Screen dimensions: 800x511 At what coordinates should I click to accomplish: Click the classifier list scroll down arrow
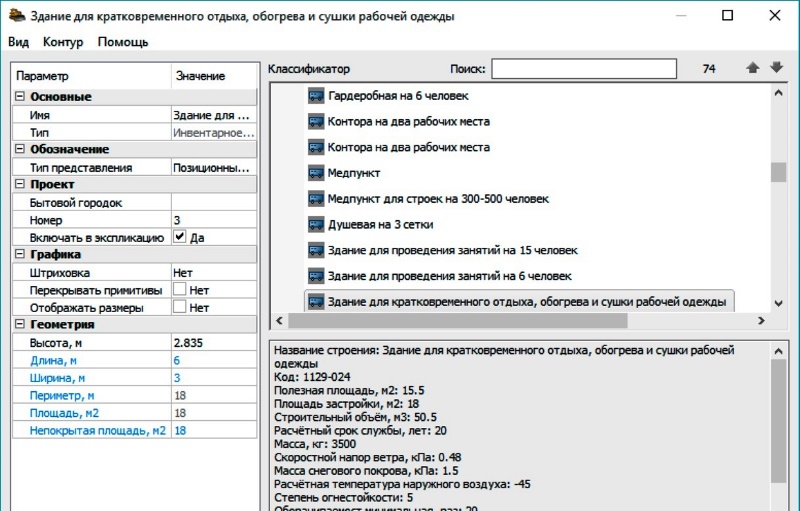click(778, 303)
